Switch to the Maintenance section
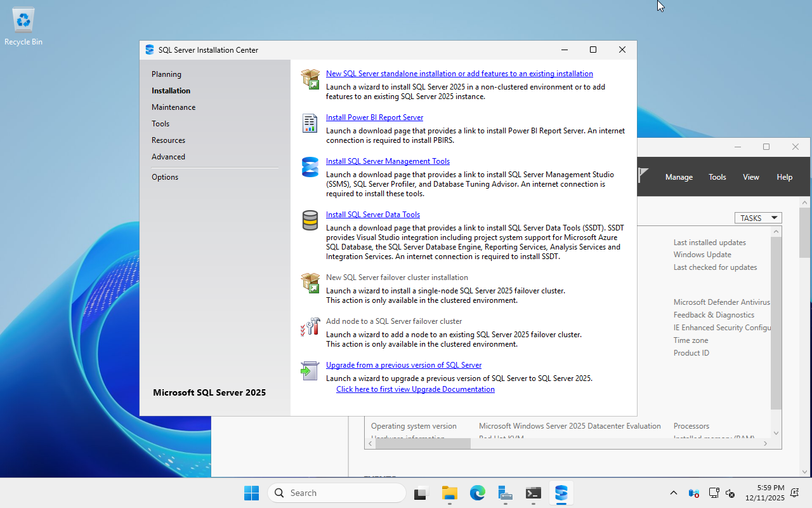Screen dimensions: 812x508 (x=173, y=107)
